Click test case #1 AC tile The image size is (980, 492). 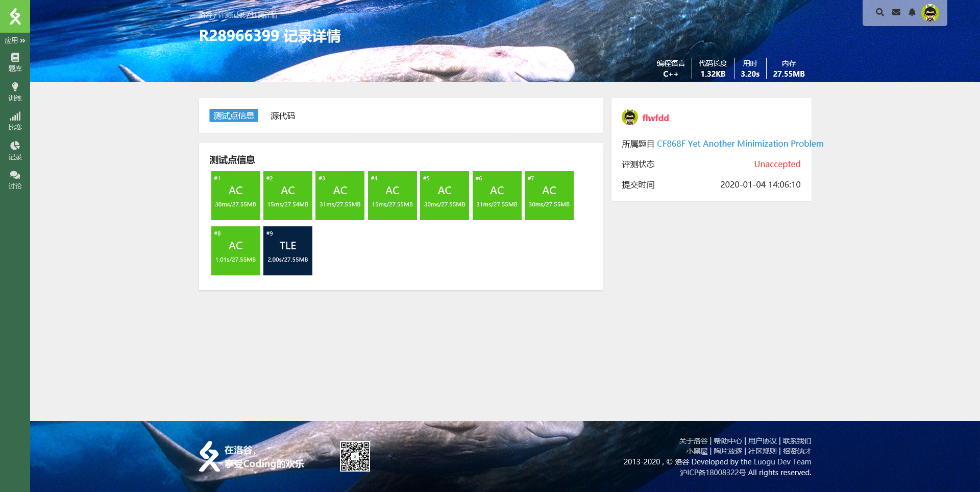[236, 196]
